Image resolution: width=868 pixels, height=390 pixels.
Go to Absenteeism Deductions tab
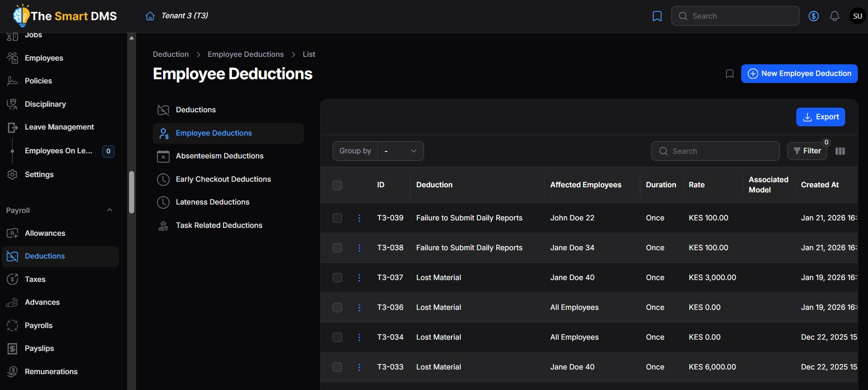219,156
